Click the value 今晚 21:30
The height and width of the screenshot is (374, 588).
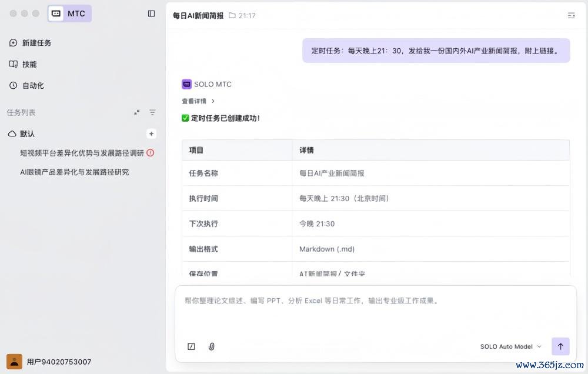(317, 223)
